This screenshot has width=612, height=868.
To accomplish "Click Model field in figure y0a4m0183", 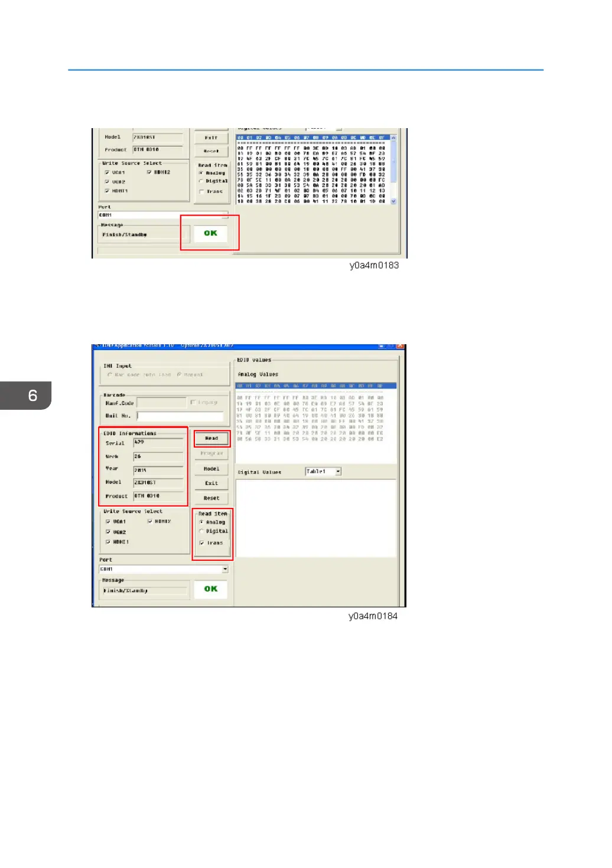I will pyautogui.click(x=157, y=137).
